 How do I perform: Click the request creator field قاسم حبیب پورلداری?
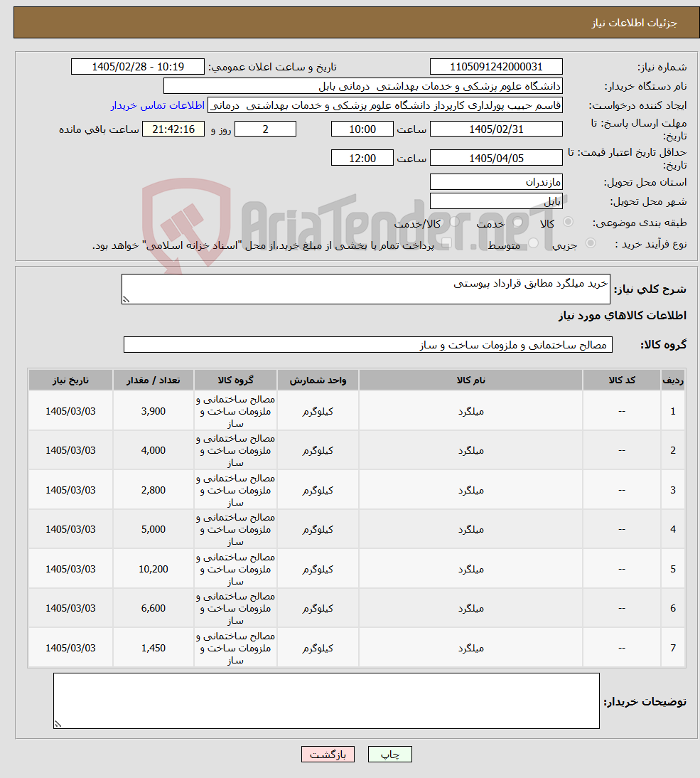pos(385,105)
